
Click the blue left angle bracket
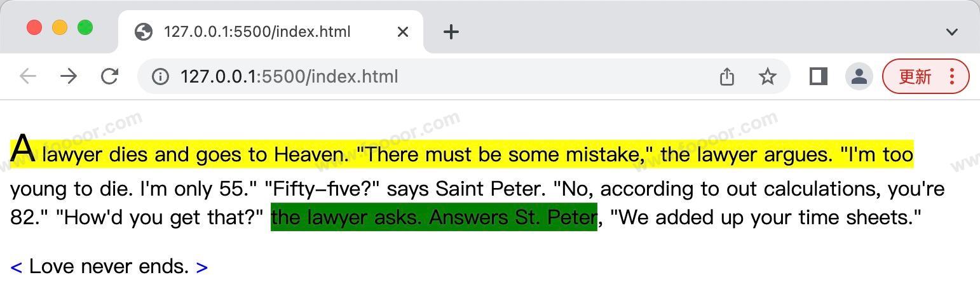pyautogui.click(x=17, y=267)
